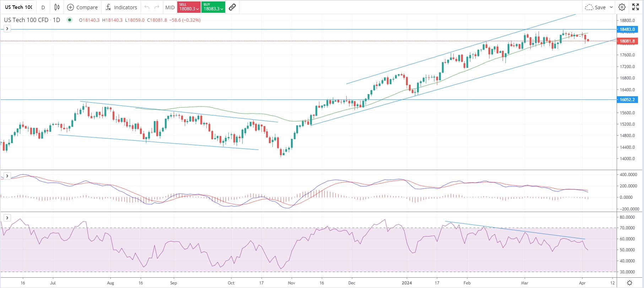This screenshot has height=288, width=644.
Task: Click the 70.0000 RSI axis value
Action: point(627,228)
